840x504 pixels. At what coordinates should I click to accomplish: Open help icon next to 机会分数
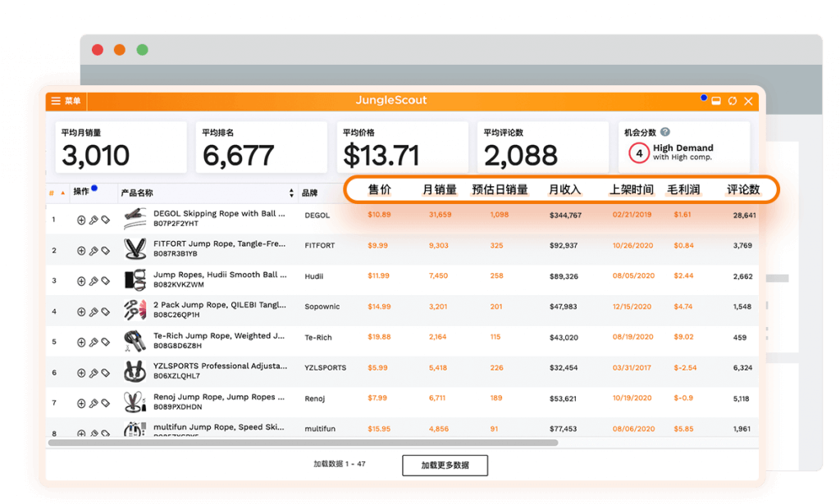pos(664,132)
